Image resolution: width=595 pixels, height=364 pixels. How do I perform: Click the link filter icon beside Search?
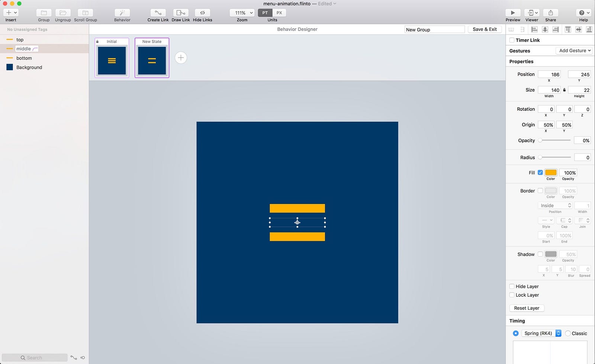click(x=74, y=358)
